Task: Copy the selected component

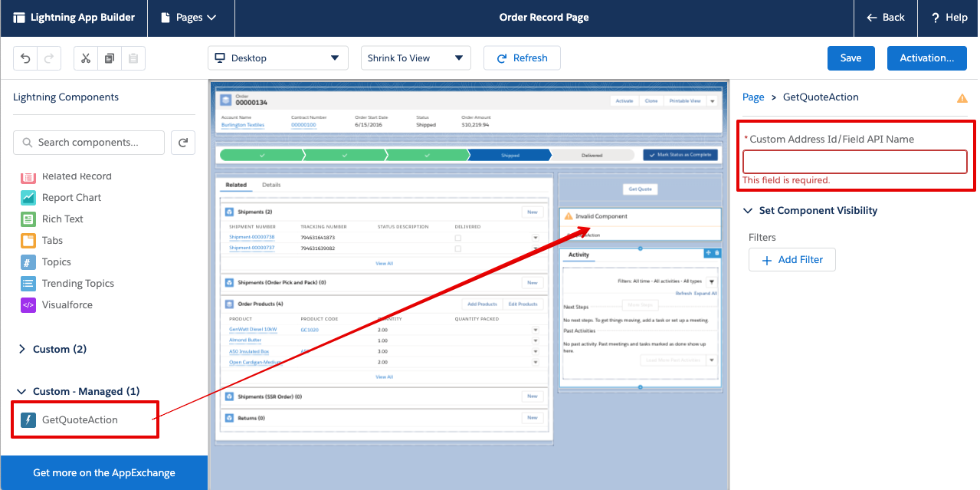Action: point(110,58)
